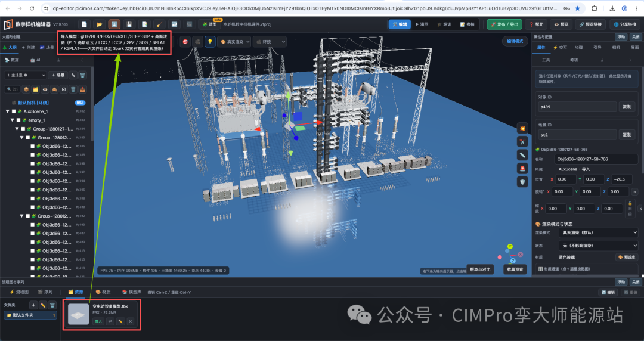Screen dimensions: 644x341
Task: Open the 真实渲染 render mode dropdown above viewport
Action: [234, 42]
